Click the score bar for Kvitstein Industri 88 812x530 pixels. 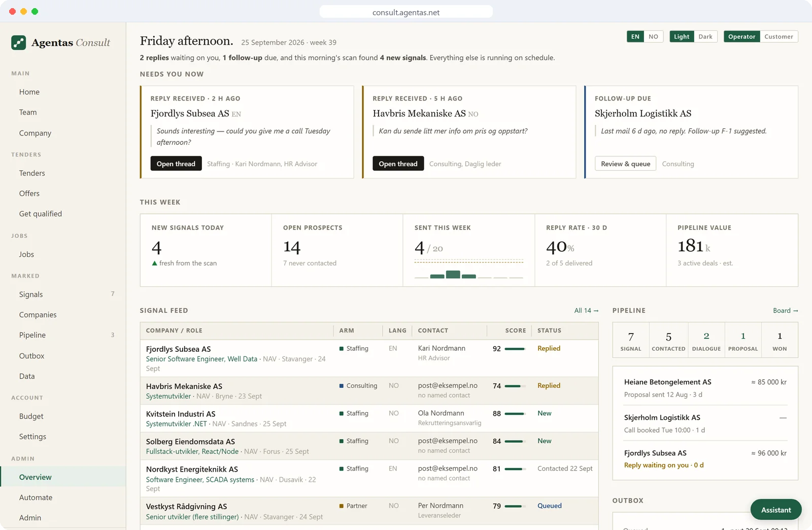[515, 414]
